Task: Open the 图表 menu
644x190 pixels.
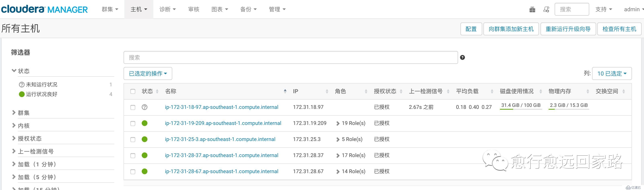Action: (x=220, y=9)
